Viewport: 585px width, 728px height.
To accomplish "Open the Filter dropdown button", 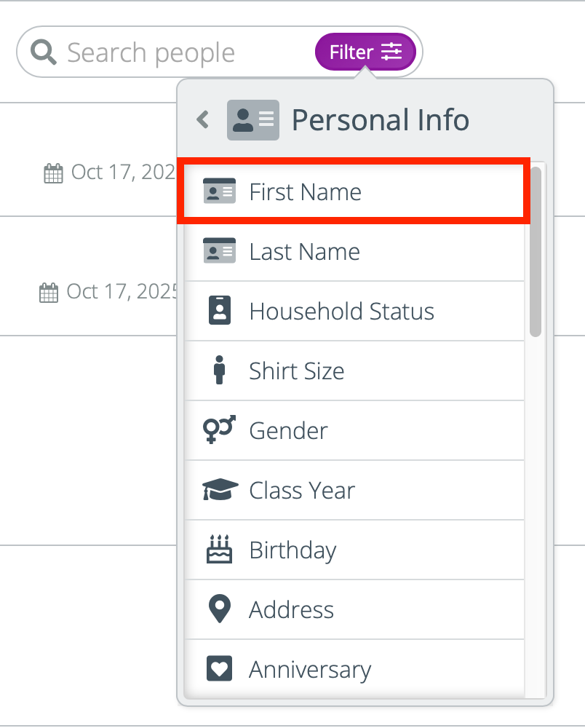I will 365,52.
